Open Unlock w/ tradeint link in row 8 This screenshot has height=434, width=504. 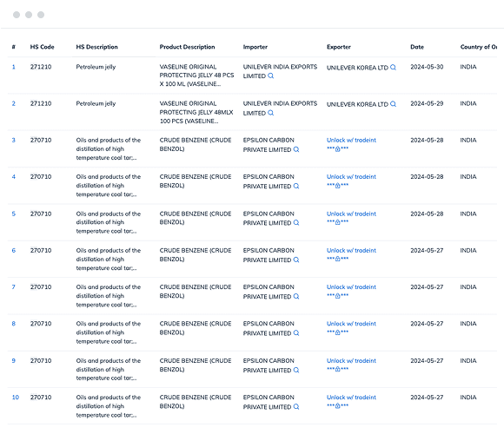(x=351, y=324)
